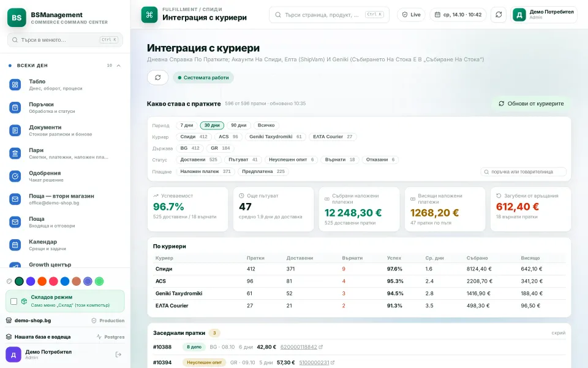Open the Документи sidebar icon
Image resolution: width=588 pixels, height=368 pixels.
click(x=15, y=131)
